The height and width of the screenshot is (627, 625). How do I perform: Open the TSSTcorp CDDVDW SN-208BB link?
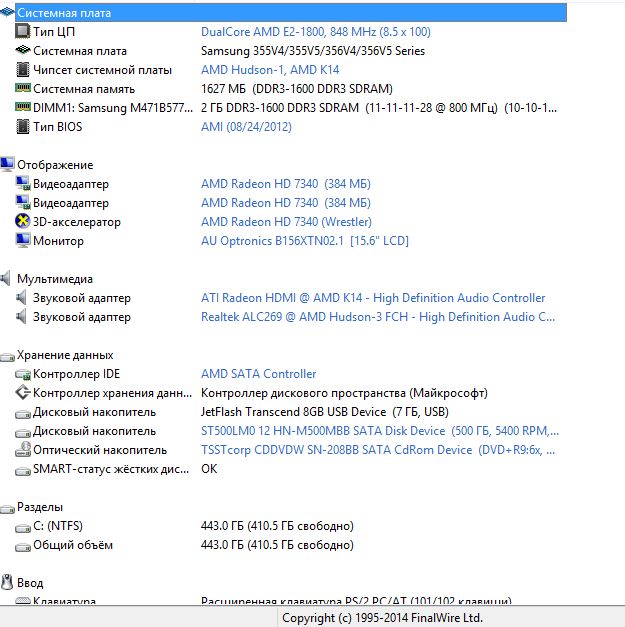click(x=378, y=450)
